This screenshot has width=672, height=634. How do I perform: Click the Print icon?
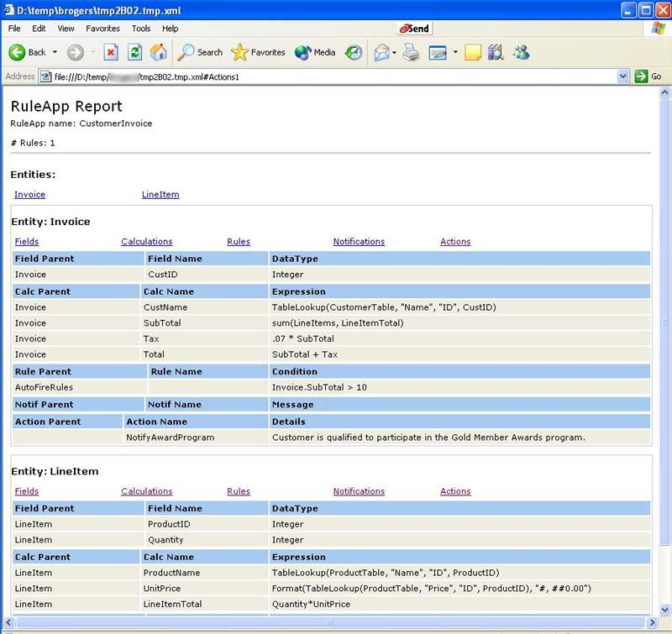(410, 52)
